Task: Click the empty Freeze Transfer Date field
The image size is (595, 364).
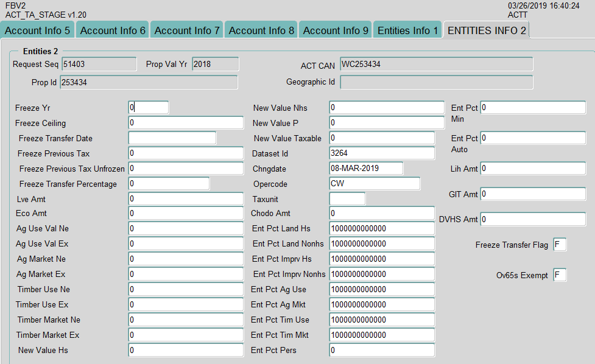Action: [172, 138]
